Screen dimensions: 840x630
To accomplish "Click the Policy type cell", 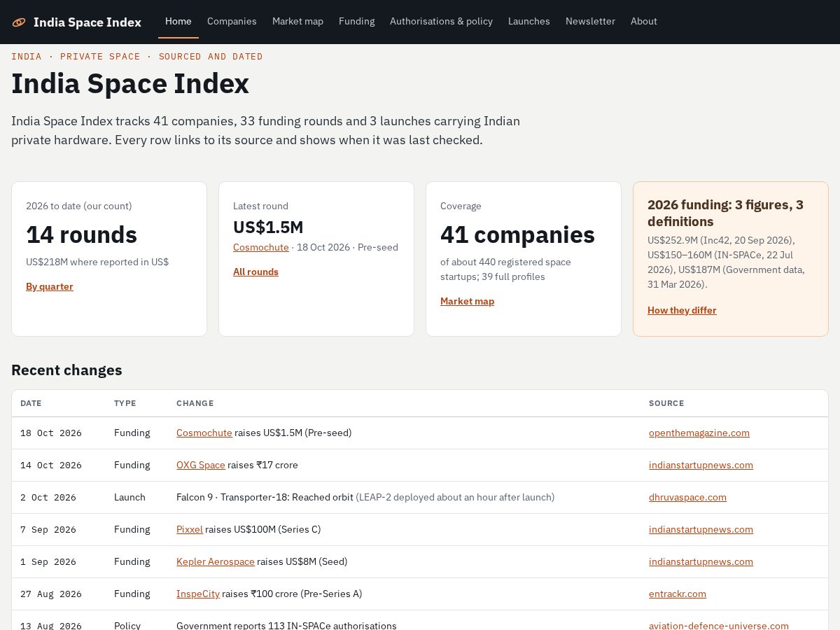I will tap(127, 625).
